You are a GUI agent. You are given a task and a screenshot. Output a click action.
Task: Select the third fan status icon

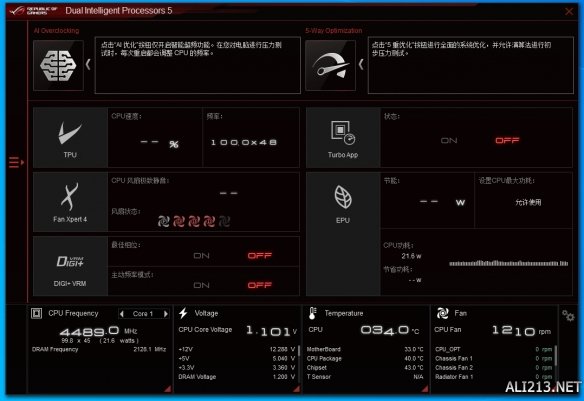tap(194, 221)
